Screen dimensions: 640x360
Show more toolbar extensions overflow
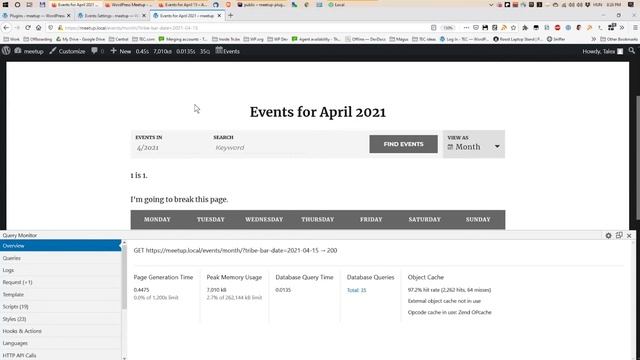(x=622, y=28)
